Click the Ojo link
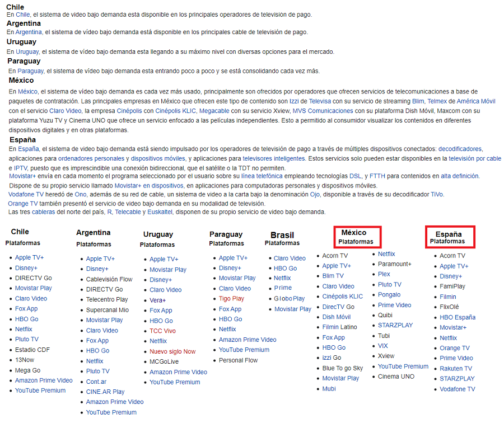Viewport: 504px width, 428px height. (315, 194)
